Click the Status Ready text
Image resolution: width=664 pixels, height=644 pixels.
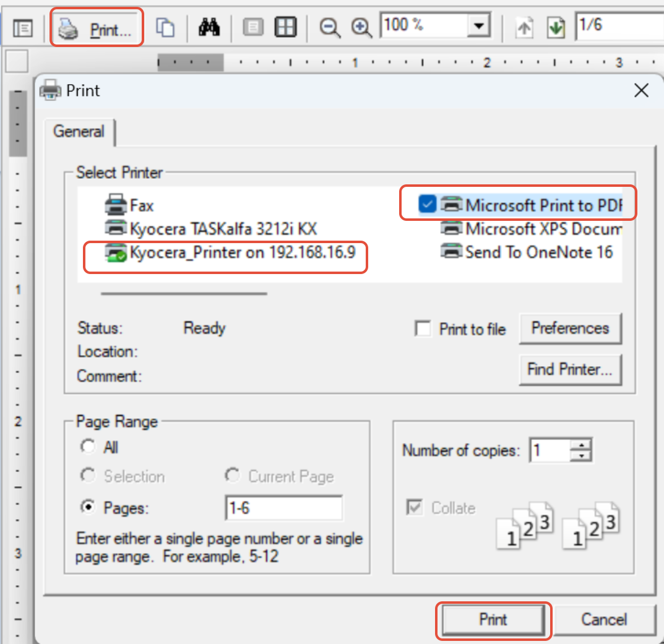pyautogui.click(x=205, y=328)
